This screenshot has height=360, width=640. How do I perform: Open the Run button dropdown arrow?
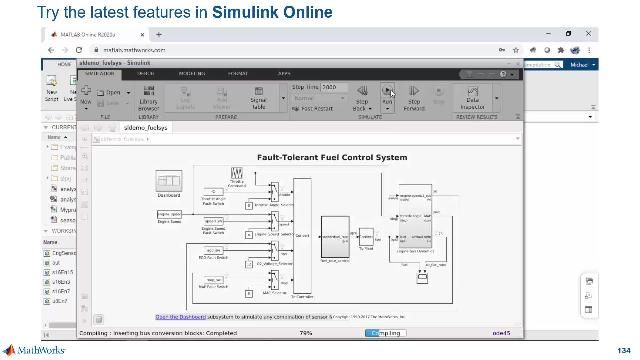387,109
